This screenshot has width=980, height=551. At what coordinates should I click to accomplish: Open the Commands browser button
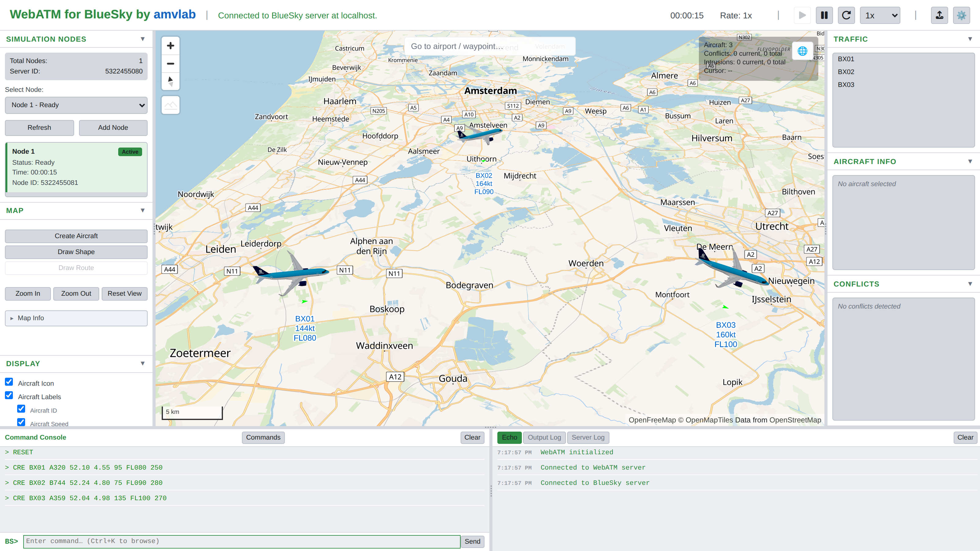pyautogui.click(x=263, y=437)
